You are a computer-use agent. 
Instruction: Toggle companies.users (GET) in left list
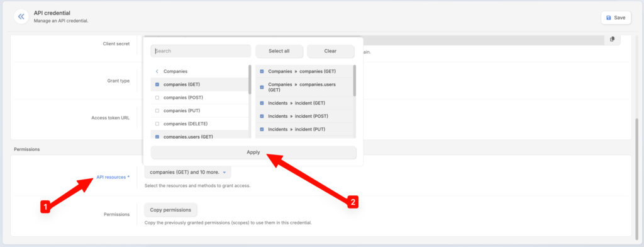pyautogui.click(x=157, y=136)
